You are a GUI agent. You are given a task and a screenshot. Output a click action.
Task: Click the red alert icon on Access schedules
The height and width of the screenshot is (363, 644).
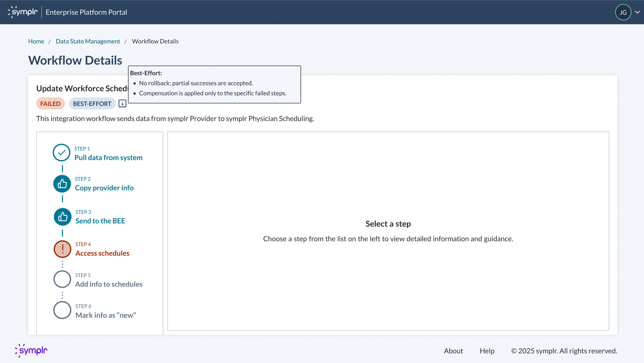[x=62, y=249]
